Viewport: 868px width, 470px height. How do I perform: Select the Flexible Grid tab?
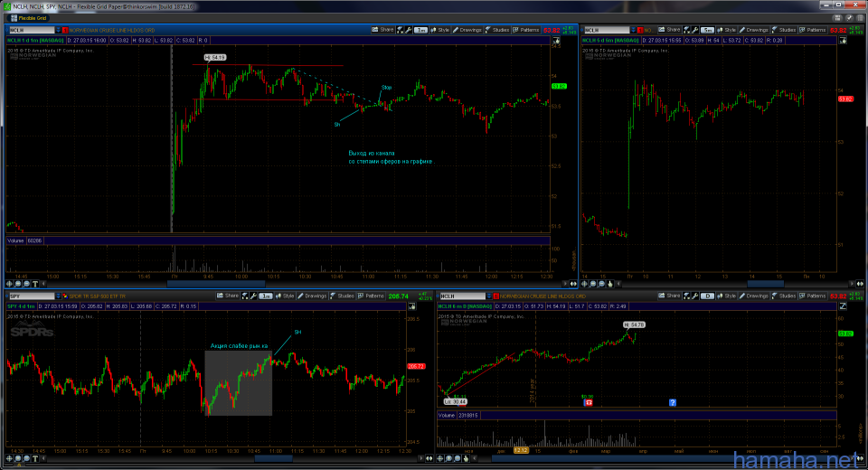coord(29,18)
